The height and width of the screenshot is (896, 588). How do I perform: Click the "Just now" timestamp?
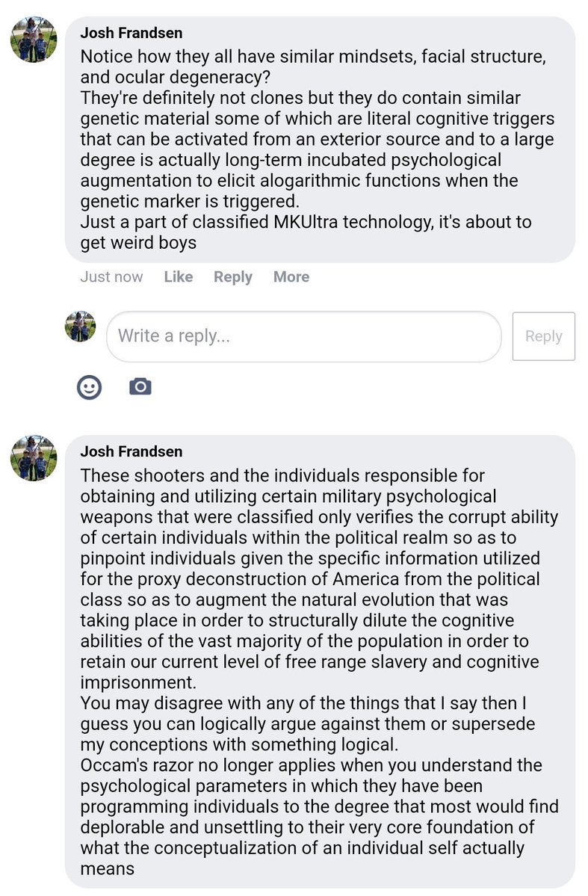[111, 276]
